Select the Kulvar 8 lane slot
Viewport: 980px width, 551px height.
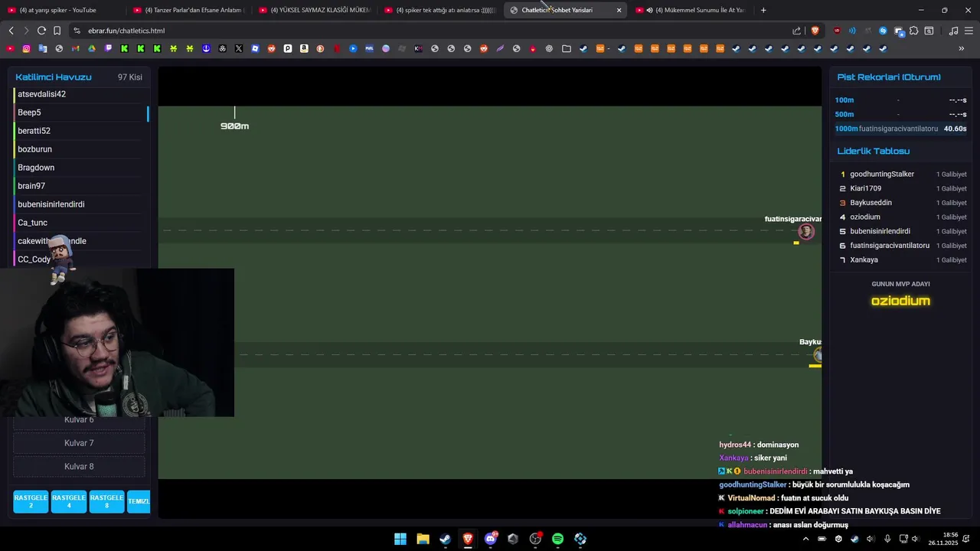click(79, 467)
